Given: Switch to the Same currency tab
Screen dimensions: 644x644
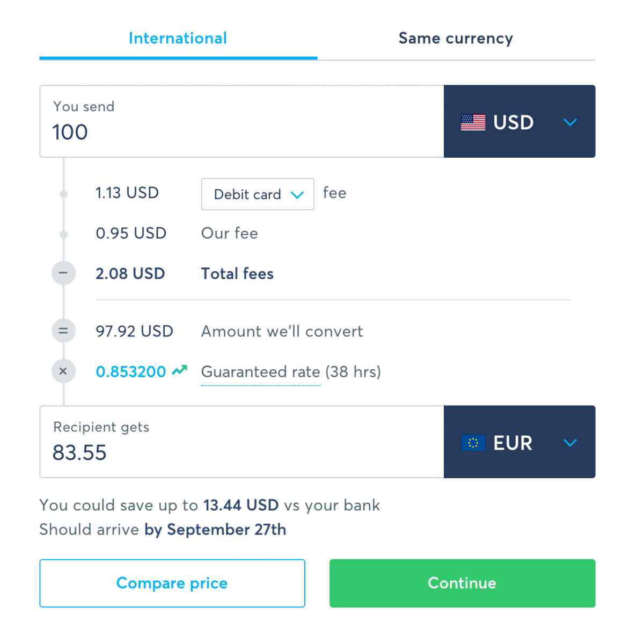Looking at the screenshot, I should point(456,39).
